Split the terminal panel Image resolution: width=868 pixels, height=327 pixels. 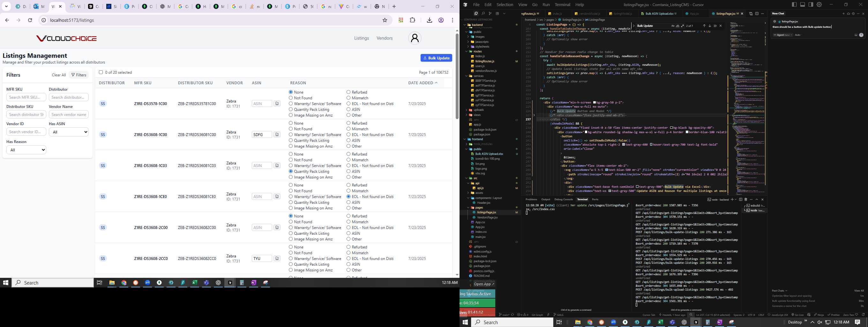pos(740,199)
